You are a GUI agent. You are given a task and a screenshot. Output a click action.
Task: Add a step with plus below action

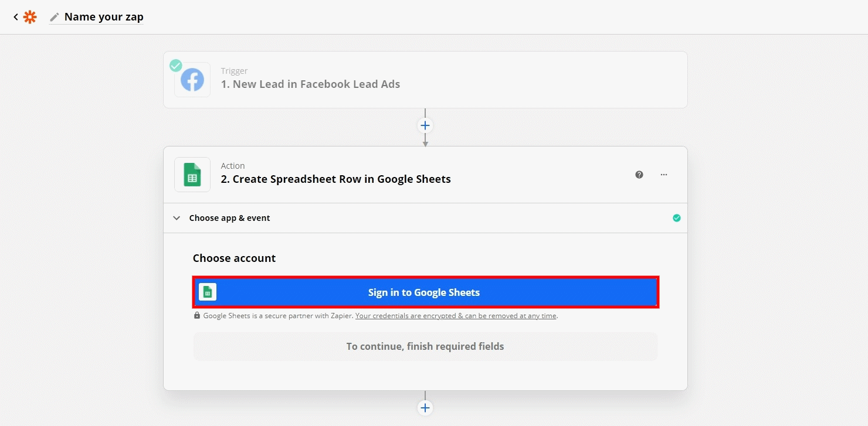[425, 408]
